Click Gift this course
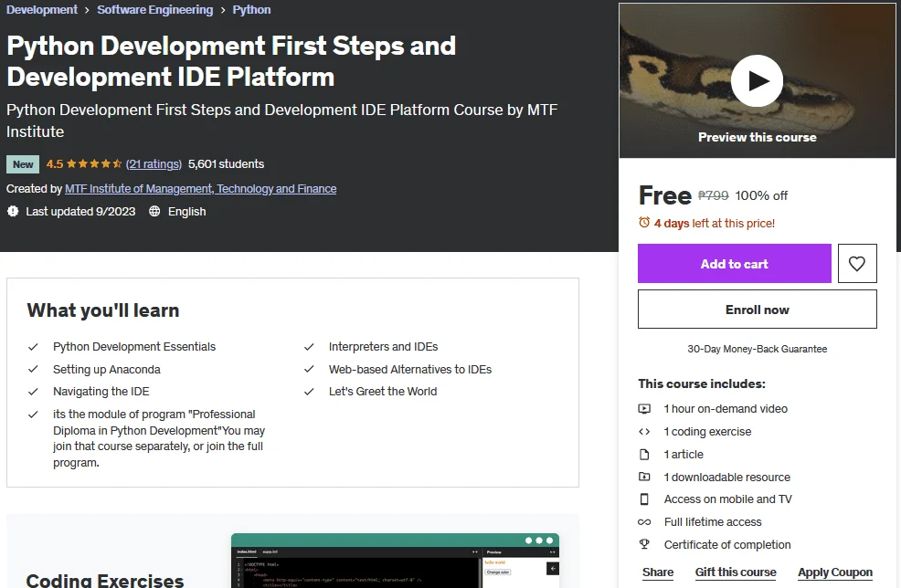Screen dimensions: 901x588 (x=736, y=572)
